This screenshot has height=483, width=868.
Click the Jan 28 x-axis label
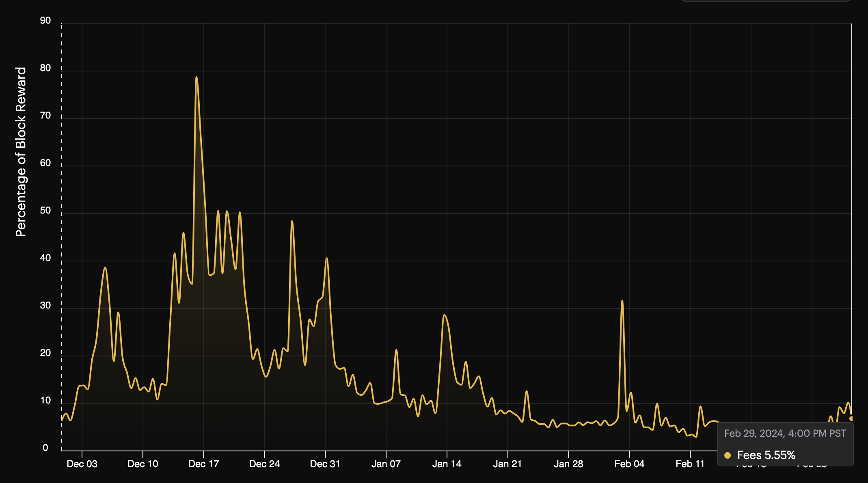coord(568,464)
